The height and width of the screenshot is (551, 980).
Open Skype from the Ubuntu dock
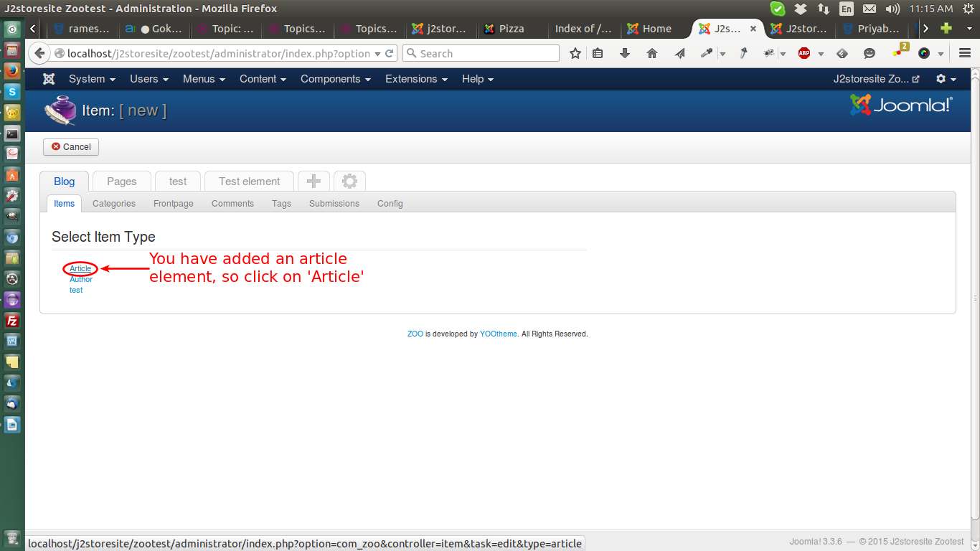tap(12, 92)
